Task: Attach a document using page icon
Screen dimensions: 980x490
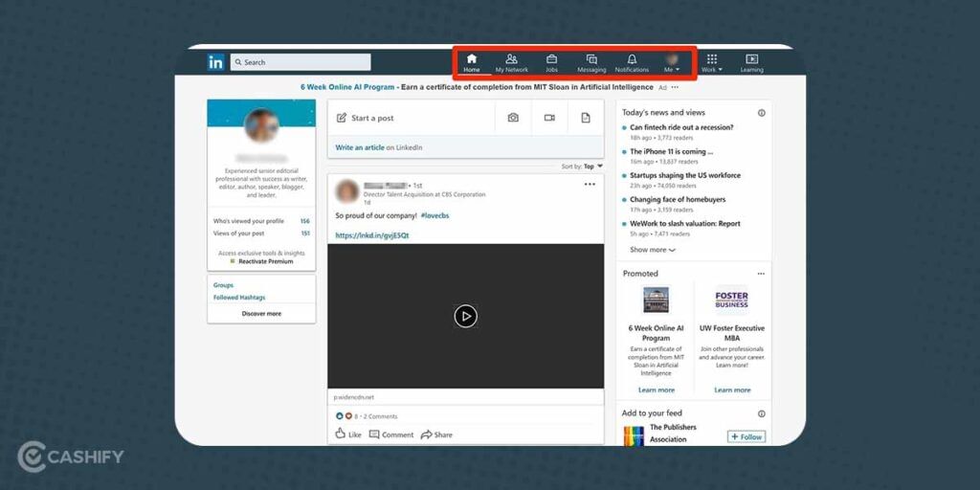Action: pos(586,118)
